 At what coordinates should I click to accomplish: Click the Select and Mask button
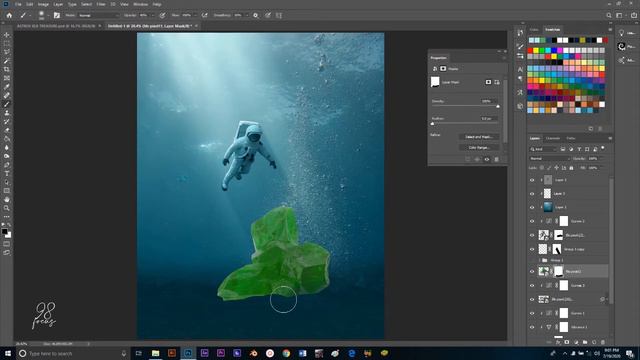[x=478, y=137]
